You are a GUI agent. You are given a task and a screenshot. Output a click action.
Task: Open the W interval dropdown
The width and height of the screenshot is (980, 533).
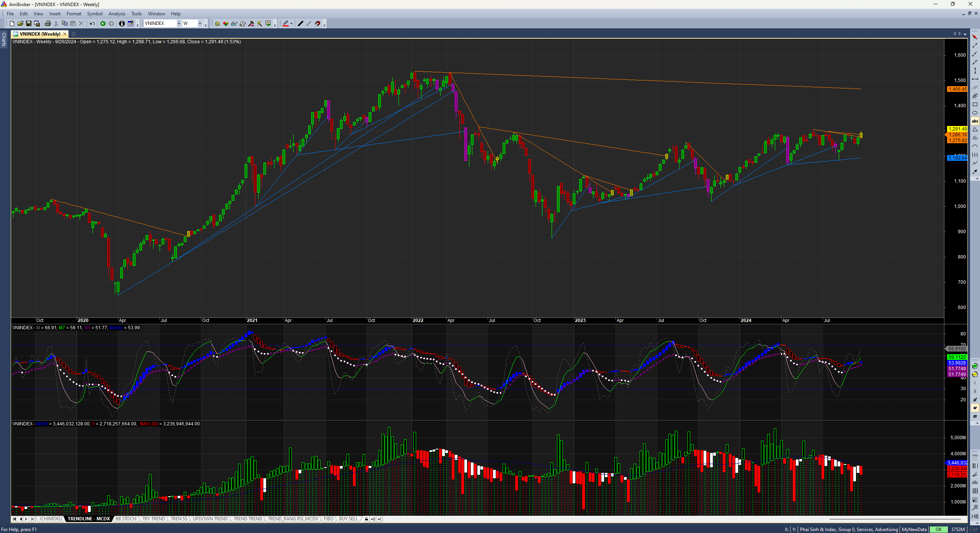click(199, 23)
